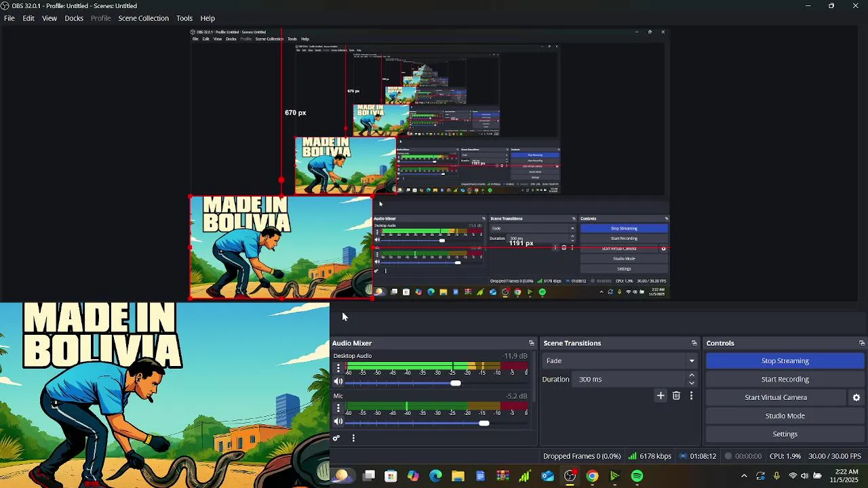Add a configurable transition with plus icon

pyautogui.click(x=660, y=396)
